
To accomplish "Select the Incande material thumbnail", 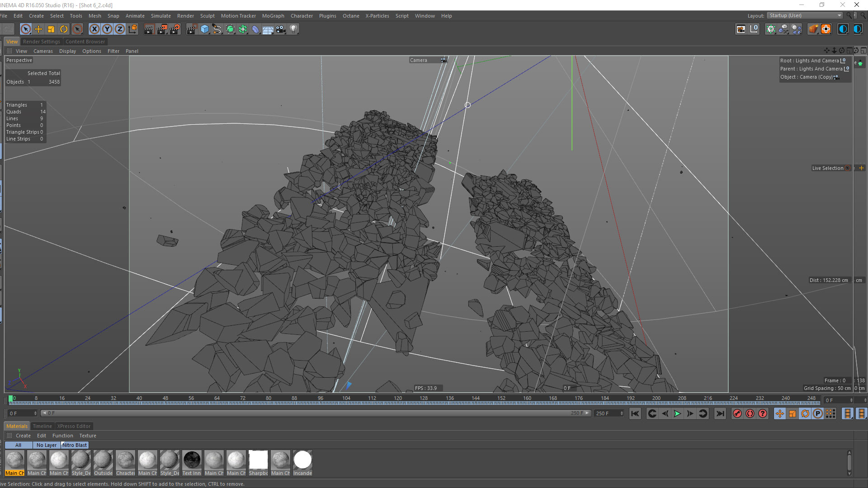I will pos(302,460).
